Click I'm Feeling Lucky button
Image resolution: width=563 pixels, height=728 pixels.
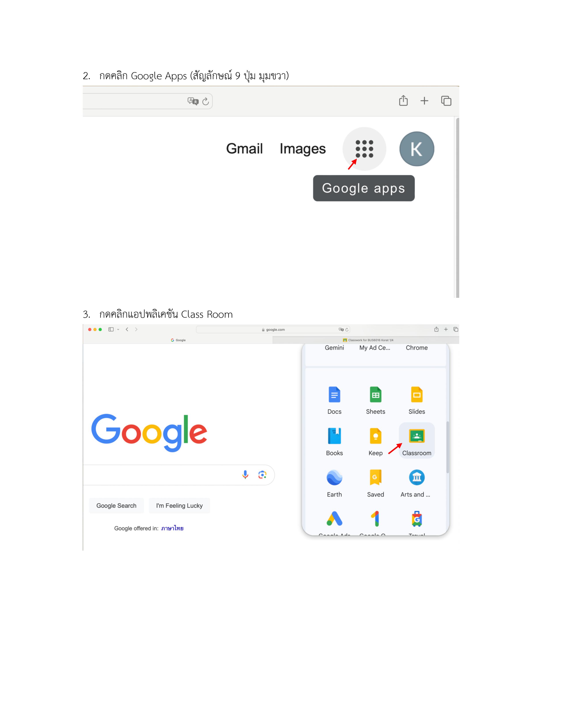pyautogui.click(x=179, y=506)
